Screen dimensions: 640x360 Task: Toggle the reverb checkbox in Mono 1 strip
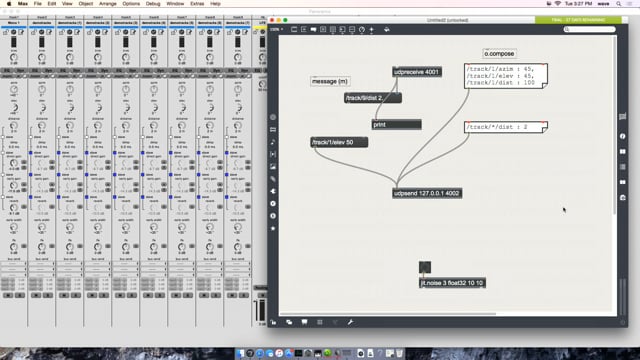click(x=3, y=197)
